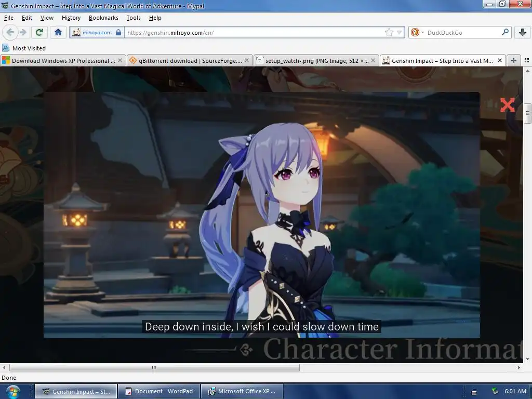Click the 'Done' status bar text
The height and width of the screenshot is (399, 532).
coord(9,378)
